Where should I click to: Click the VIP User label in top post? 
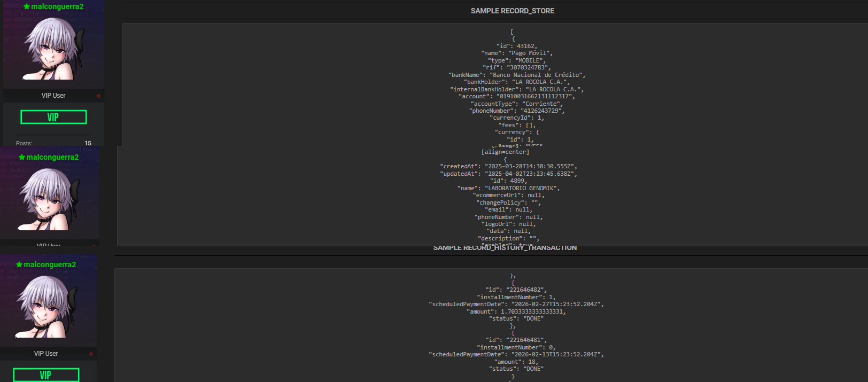coord(53,96)
